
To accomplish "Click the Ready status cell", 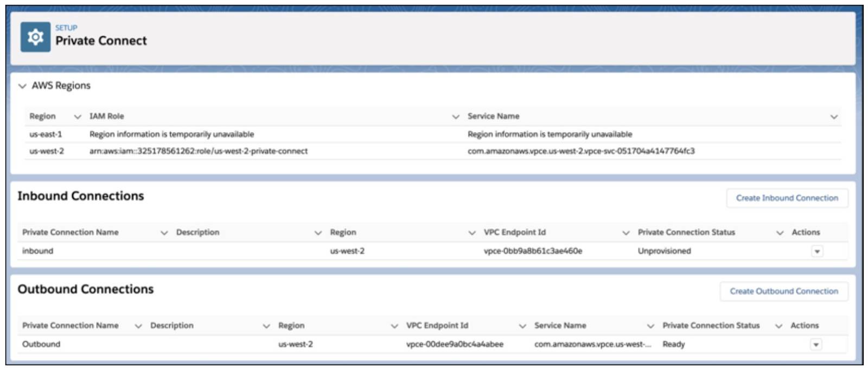I will [x=674, y=344].
